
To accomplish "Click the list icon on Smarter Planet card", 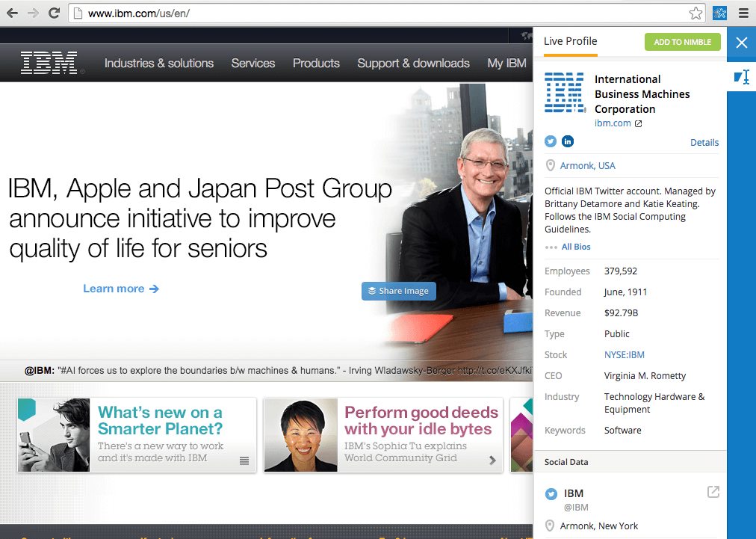I will point(244,461).
